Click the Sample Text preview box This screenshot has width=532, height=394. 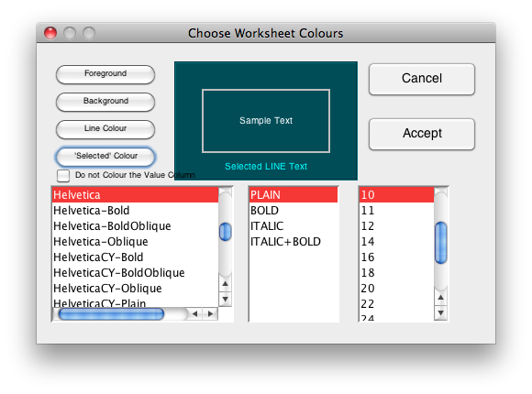click(266, 121)
